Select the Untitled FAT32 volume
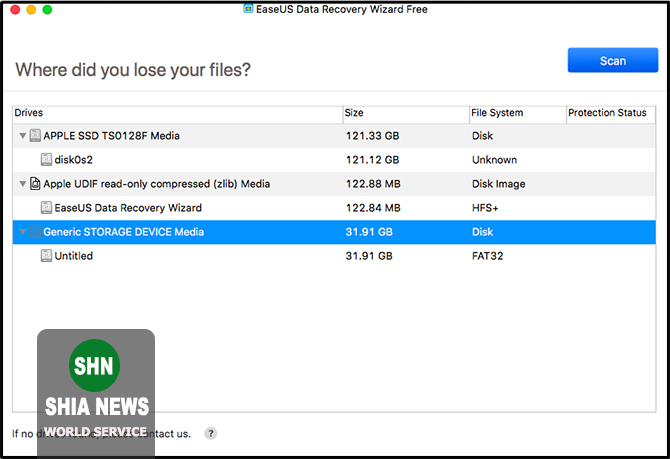Image resolution: width=670 pixels, height=459 pixels. [334, 256]
